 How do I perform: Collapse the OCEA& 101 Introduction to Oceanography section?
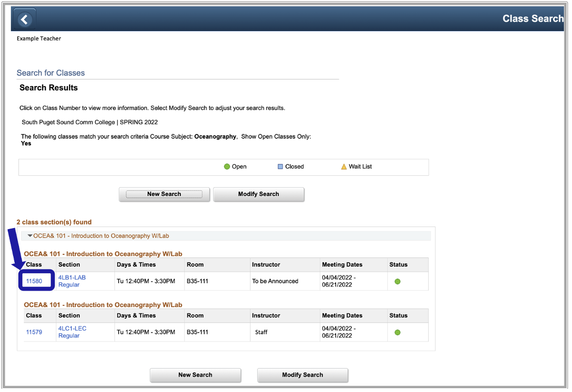[31, 236]
